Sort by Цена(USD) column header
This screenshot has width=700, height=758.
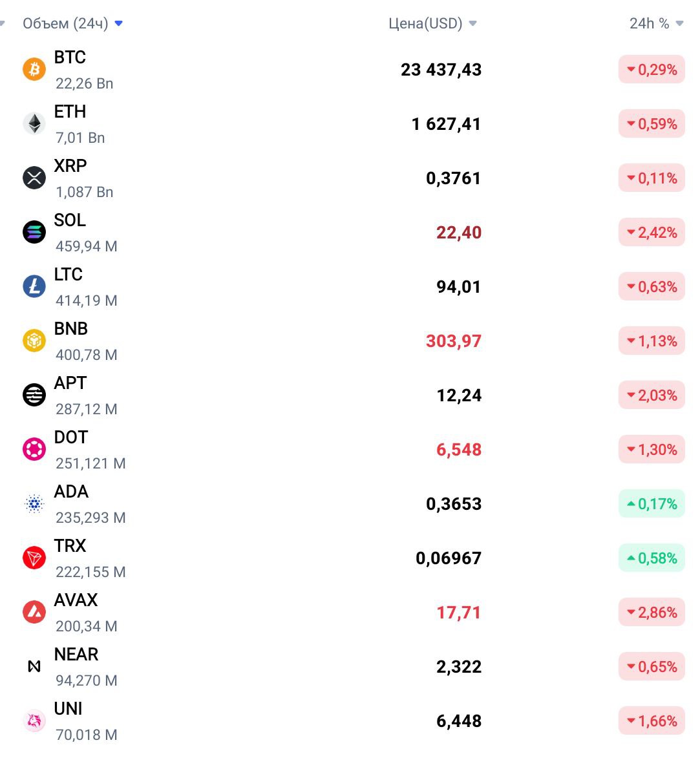pyautogui.click(x=432, y=23)
